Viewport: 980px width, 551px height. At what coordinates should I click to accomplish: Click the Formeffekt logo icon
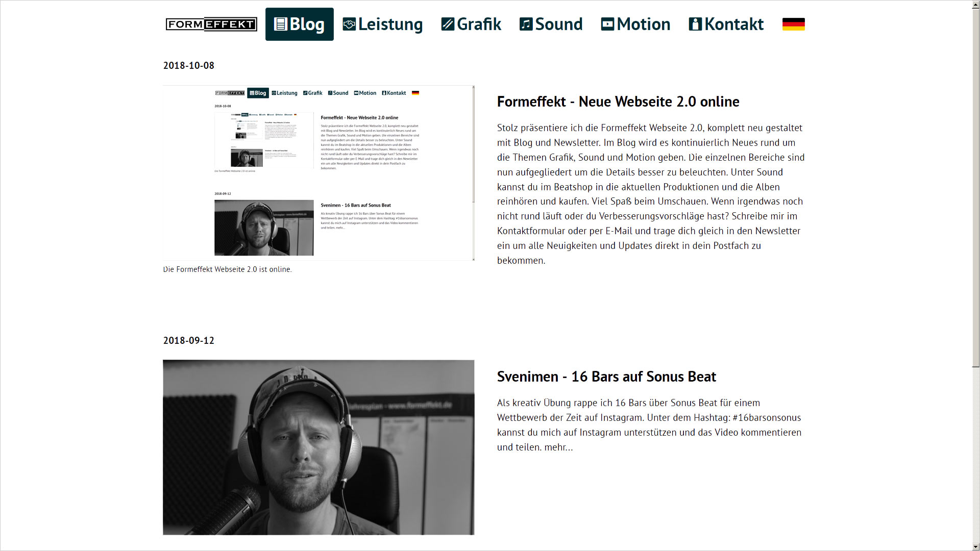click(211, 24)
